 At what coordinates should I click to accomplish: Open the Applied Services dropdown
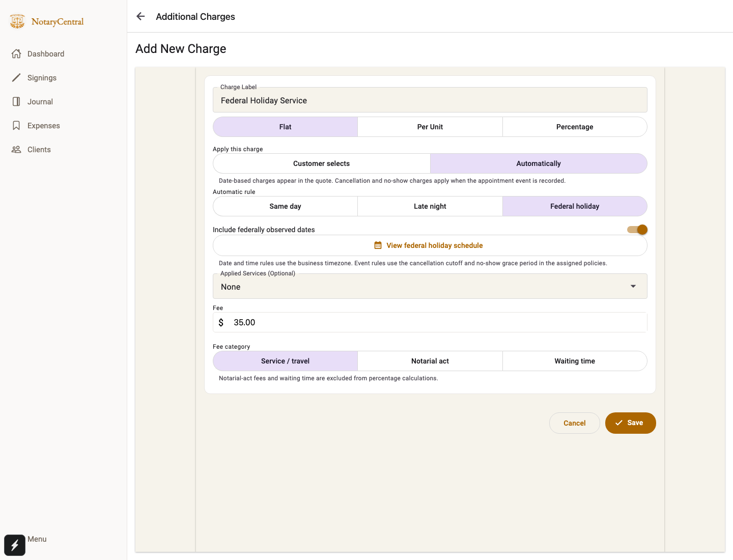click(430, 286)
